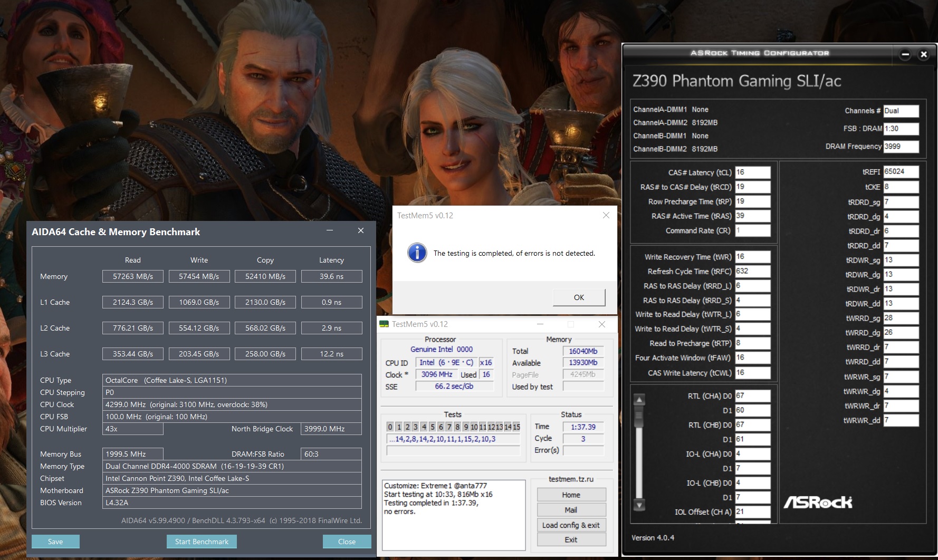Image resolution: width=938 pixels, height=560 pixels.
Task: Close the TestMem5 completion dialog
Action: pyautogui.click(x=606, y=215)
